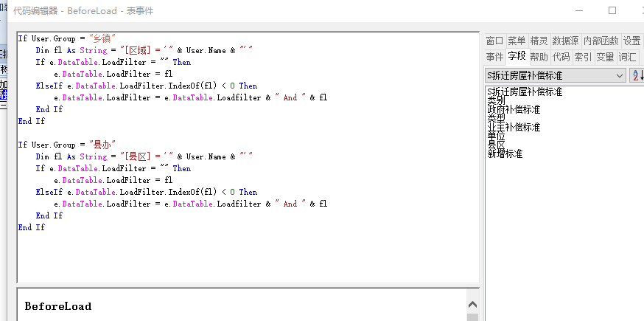Open the 帮助 tab
Image resolution: width=644 pixels, height=321 pixels.
pyautogui.click(x=539, y=57)
